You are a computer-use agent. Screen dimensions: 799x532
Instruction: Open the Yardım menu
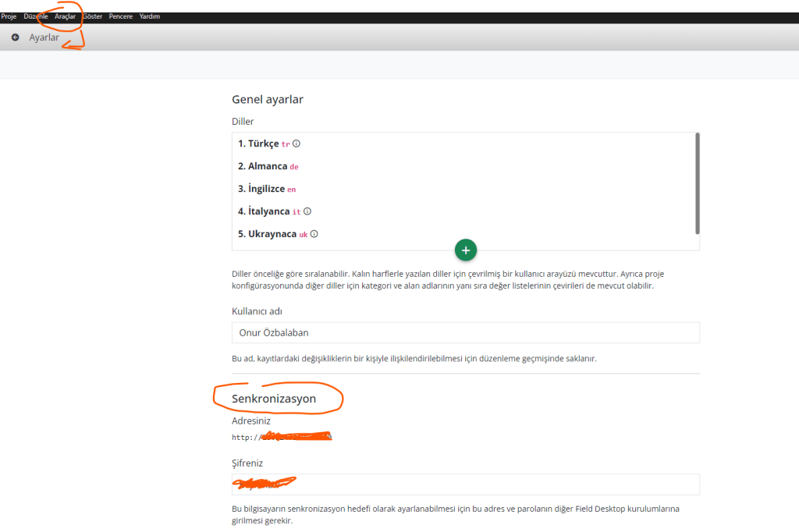pyautogui.click(x=150, y=16)
